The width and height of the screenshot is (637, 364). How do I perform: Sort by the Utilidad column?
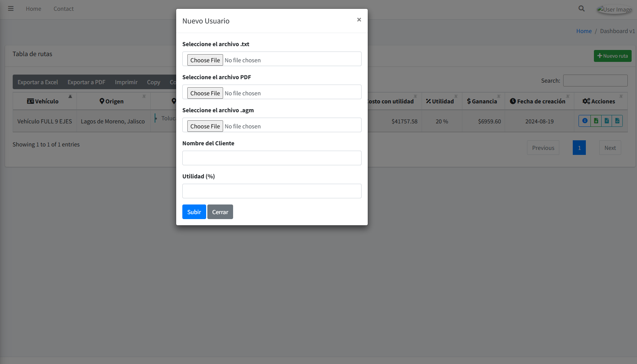coord(442,101)
